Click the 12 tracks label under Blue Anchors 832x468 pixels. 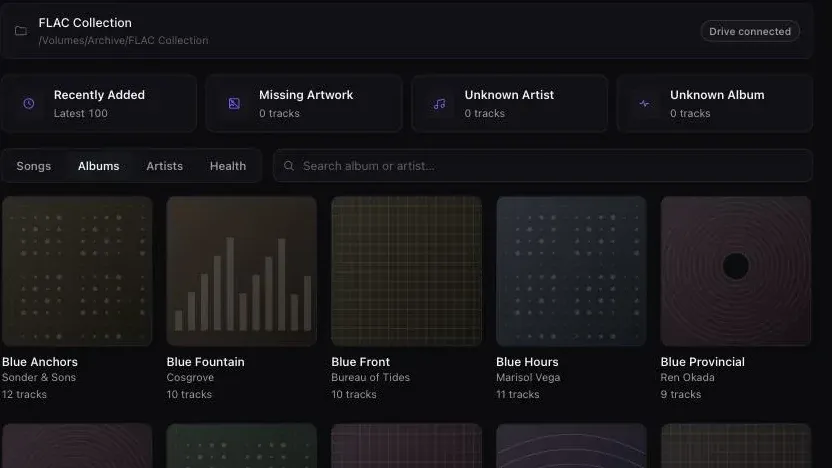24,394
